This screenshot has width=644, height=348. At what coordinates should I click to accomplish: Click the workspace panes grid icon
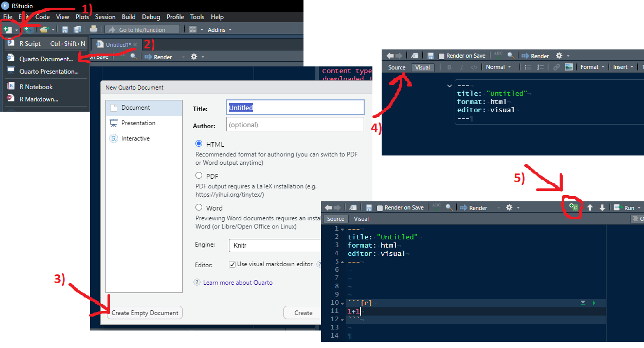coord(193,30)
